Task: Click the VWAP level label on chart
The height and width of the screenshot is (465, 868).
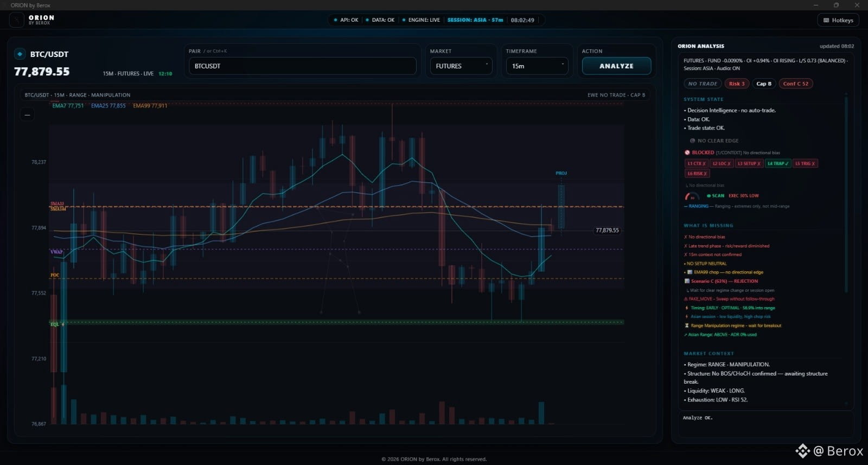Action: 56,252
